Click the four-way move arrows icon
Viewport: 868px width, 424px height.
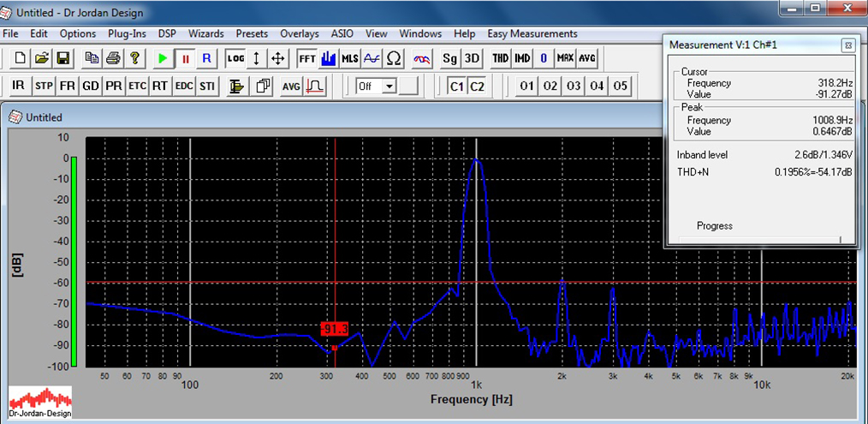278,58
